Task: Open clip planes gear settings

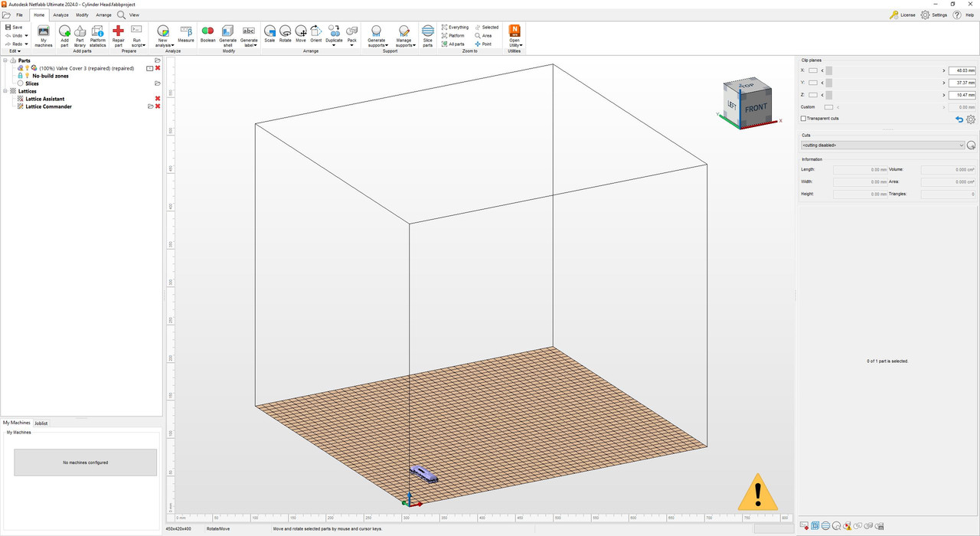Action: click(x=971, y=119)
